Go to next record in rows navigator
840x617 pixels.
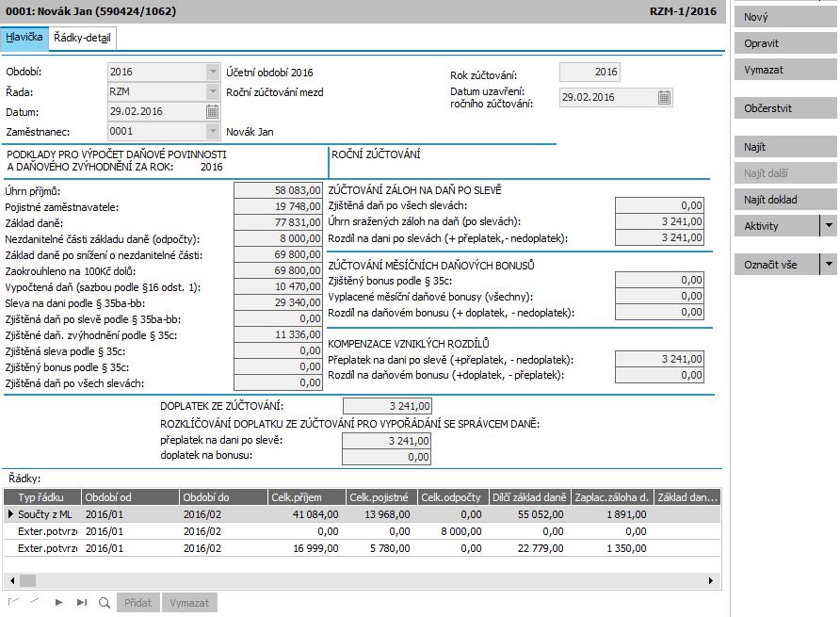click(x=58, y=603)
